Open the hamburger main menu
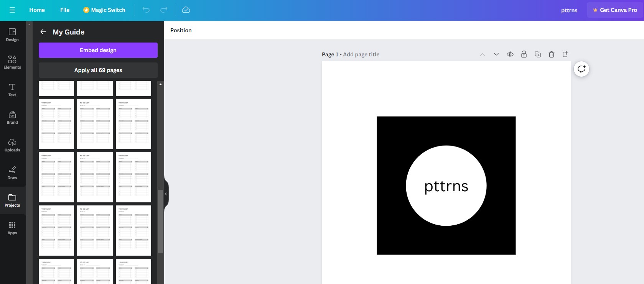 coord(12,10)
